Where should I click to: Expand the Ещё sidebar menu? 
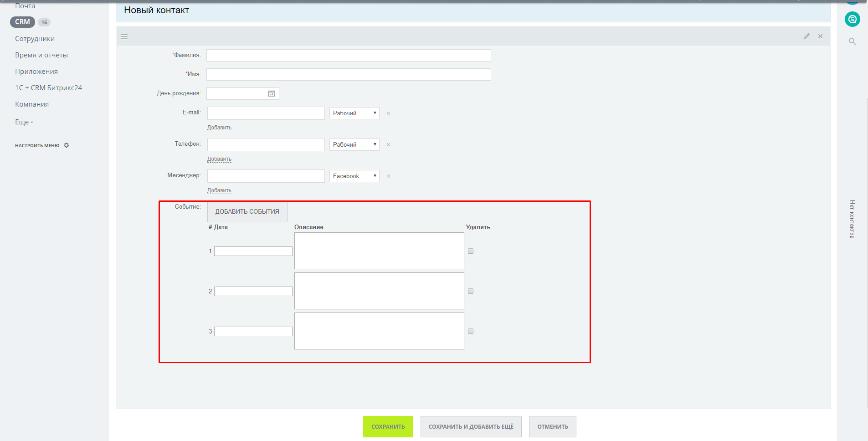(24, 122)
